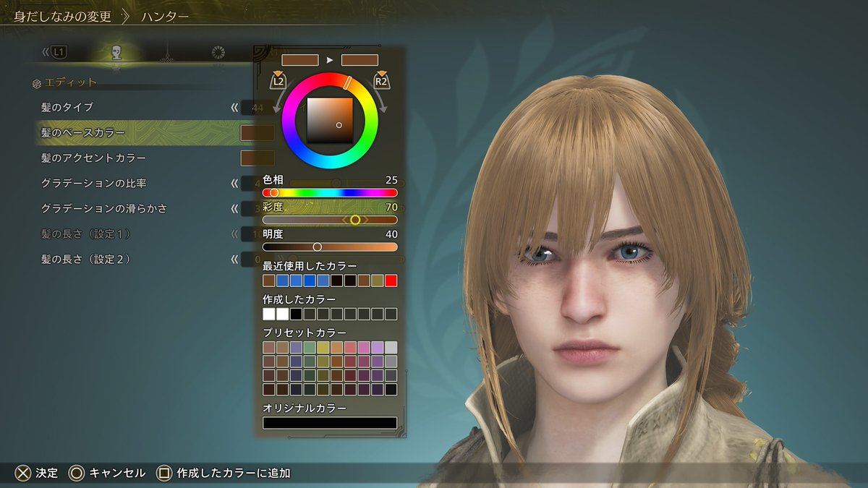Decrease 髪のタイプ with left arrows
The height and width of the screenshot is (488, 868).
point(234,108)
